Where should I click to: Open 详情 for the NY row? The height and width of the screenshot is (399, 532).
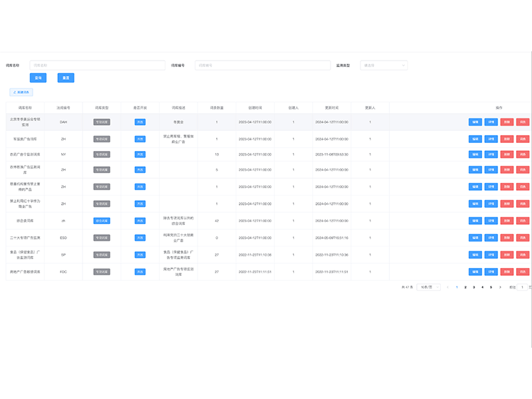[x=491, y=154]
